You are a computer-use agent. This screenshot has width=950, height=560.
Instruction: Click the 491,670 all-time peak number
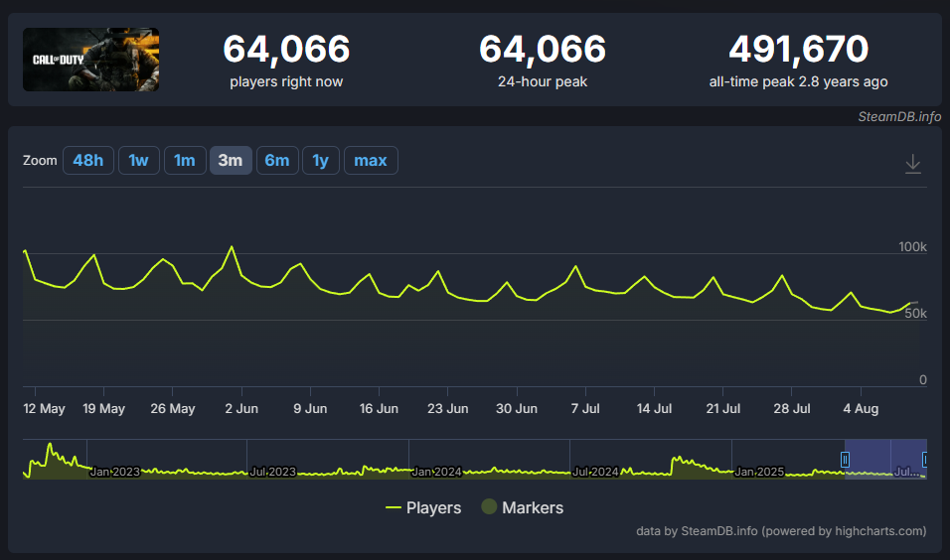pos(799,49)
